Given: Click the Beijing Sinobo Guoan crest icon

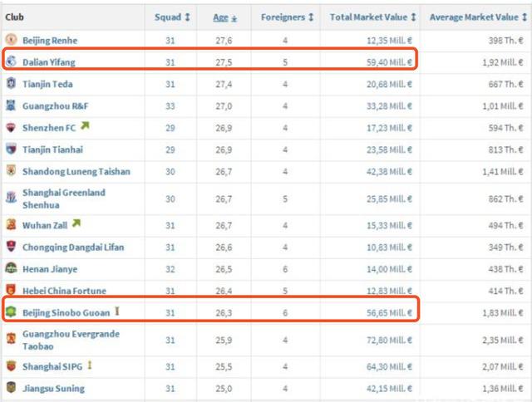Looking at the screenshot, I should 11,311.
